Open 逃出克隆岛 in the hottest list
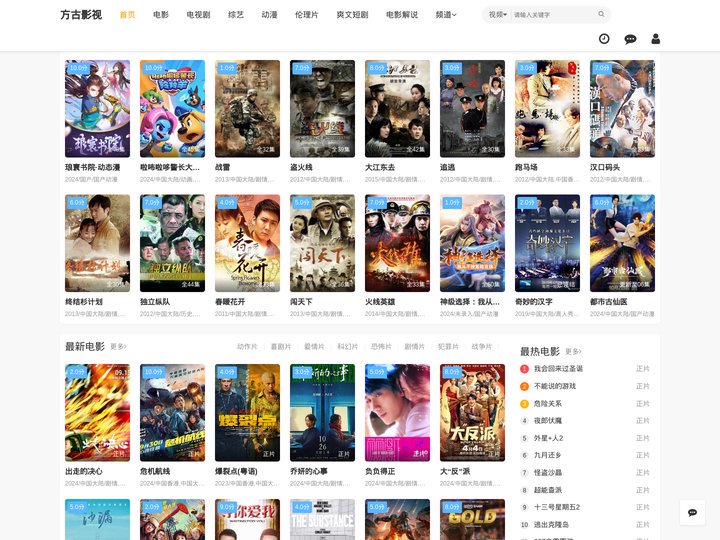This screenshot has height=540, width=720. pos(551,524)
